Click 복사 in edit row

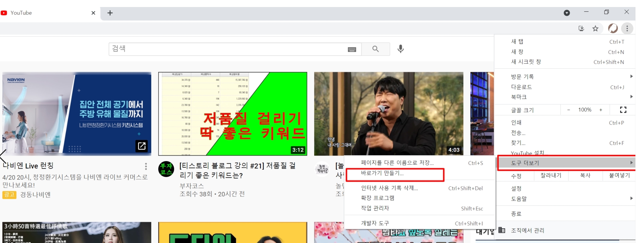[x=585, y=176]
